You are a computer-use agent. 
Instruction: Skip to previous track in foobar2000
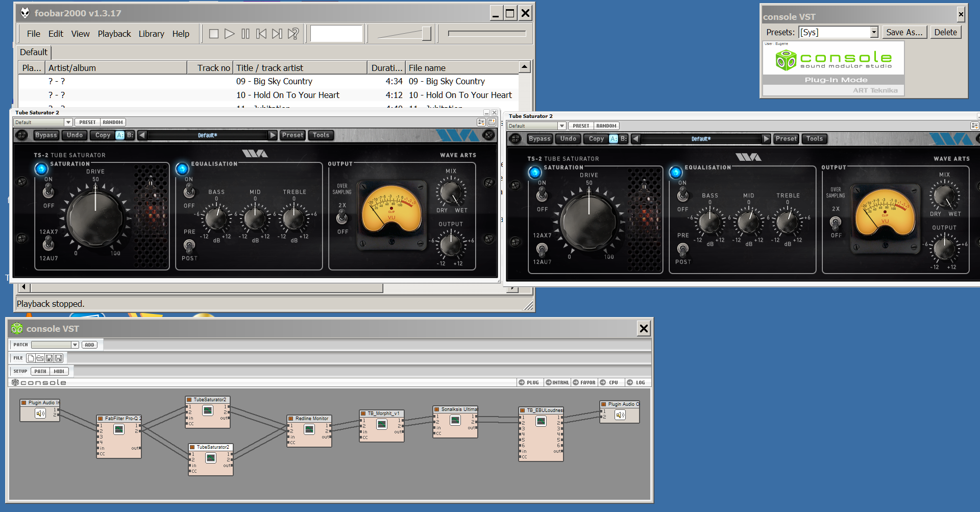tap(261, 34)
